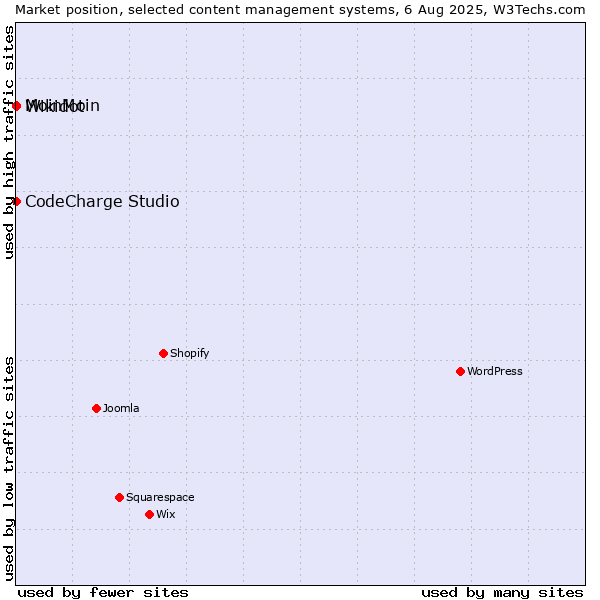Select the Shopify label text

[189, 353]
